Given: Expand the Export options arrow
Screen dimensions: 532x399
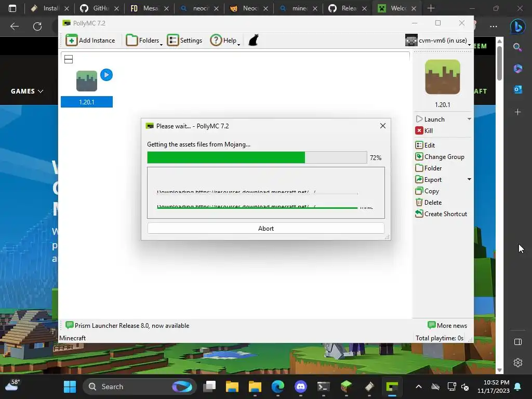Looking at the screenshot, I should tap(469, 179).
